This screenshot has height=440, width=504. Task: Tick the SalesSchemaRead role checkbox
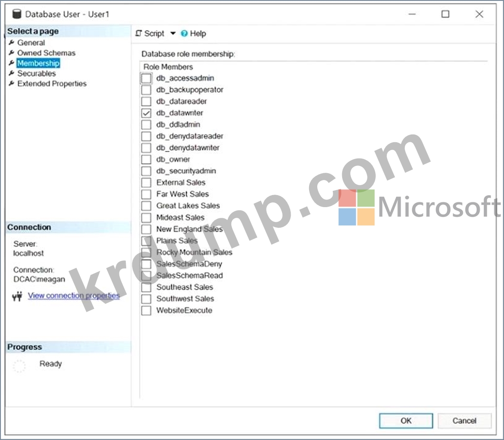coord(146,275)
